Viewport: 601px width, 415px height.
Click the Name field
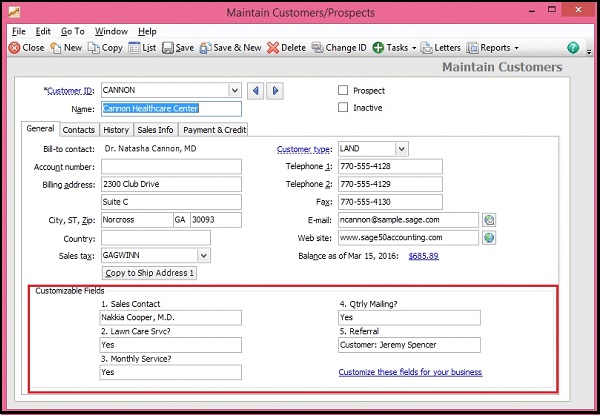click(x=171, y=109)
